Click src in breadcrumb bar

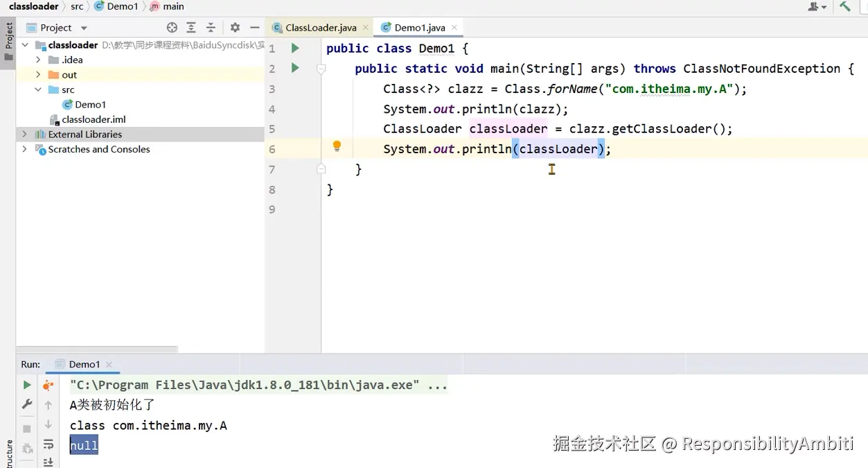(77, 6)
